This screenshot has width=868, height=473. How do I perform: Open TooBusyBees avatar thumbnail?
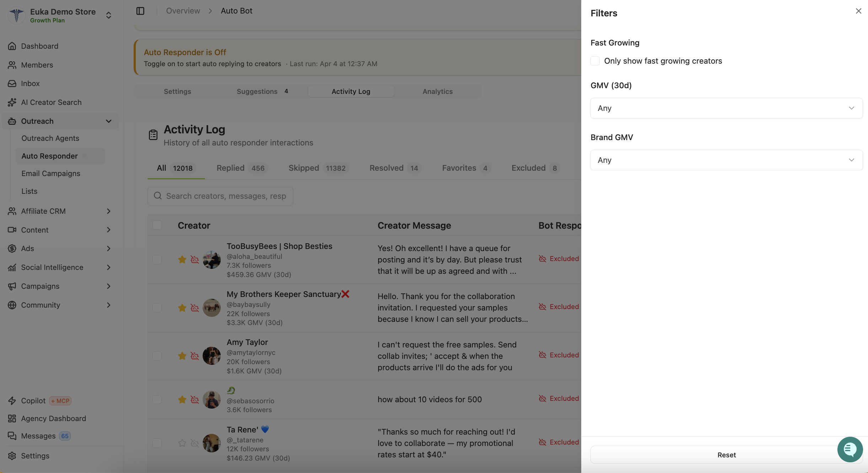[x=211, y=260]
